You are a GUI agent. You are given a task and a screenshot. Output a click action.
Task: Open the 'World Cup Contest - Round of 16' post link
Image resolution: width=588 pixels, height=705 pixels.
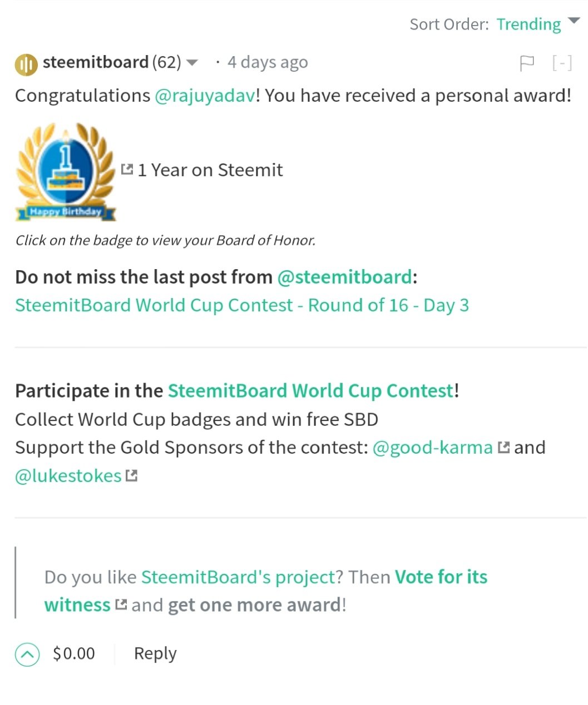click(x=242, y=305)
